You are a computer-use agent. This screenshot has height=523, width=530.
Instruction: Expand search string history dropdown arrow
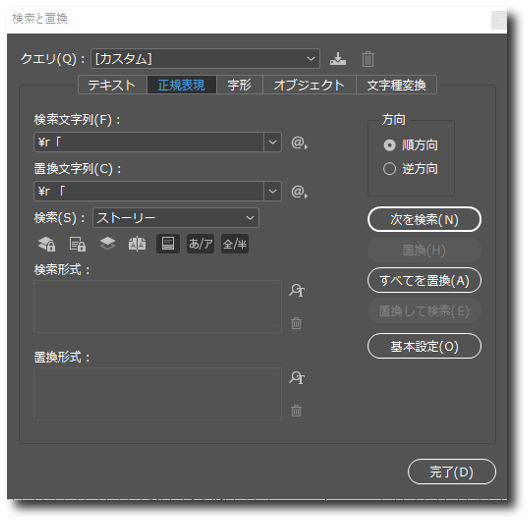(272, 142)
